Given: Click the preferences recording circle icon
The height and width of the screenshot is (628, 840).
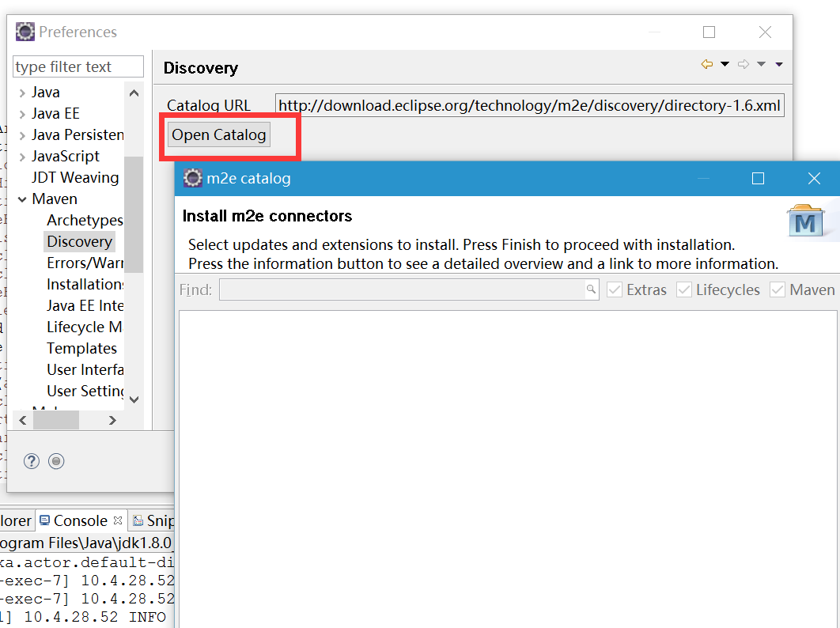Looking at the screenshot, I should coord(56,461).
